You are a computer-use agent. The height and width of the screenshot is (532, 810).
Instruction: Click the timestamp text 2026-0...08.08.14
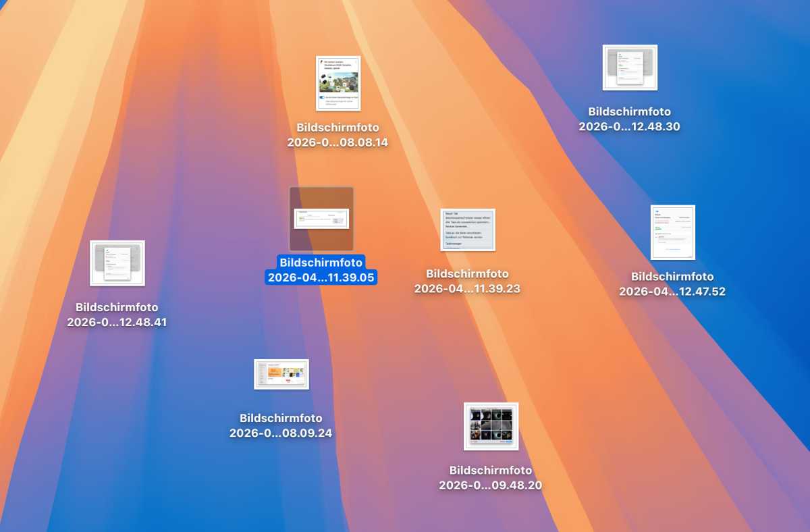337,142
